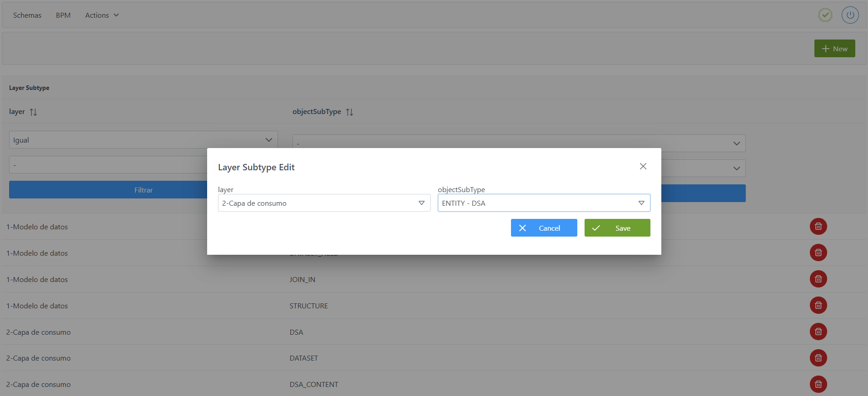Expand the objectSubType filter dropdown behind the dialog
The image size is (868, 396).
tap(736, 144)
